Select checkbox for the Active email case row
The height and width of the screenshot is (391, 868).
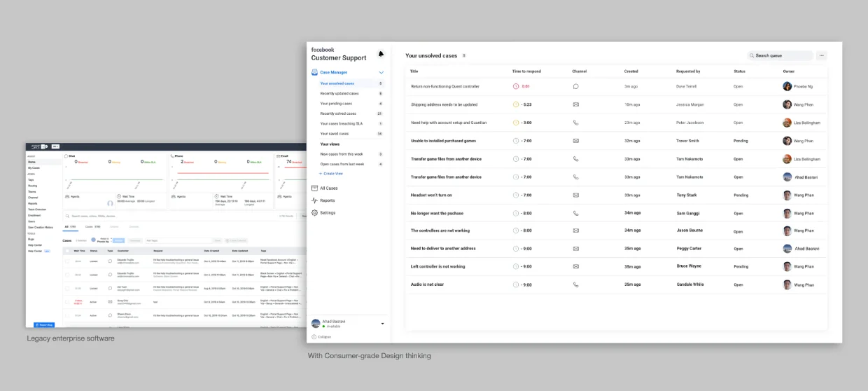[x=68, y=301]
